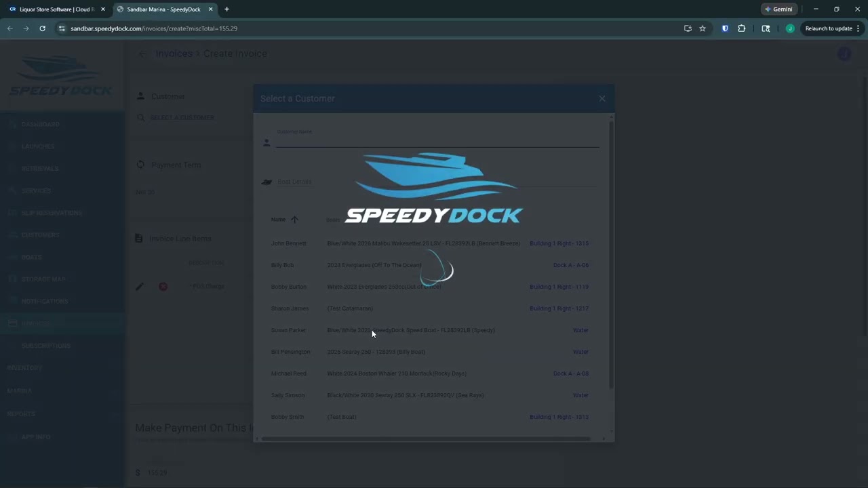
Task: Open Dock A - A-06 location link
Action: (571, 265)
